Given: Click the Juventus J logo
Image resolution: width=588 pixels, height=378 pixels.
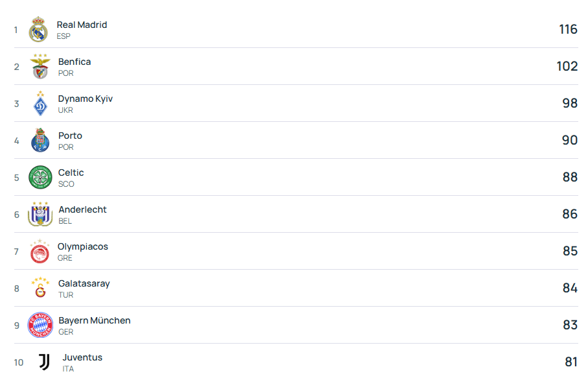Looking at the screenshot, I should (x=43, y=362).
